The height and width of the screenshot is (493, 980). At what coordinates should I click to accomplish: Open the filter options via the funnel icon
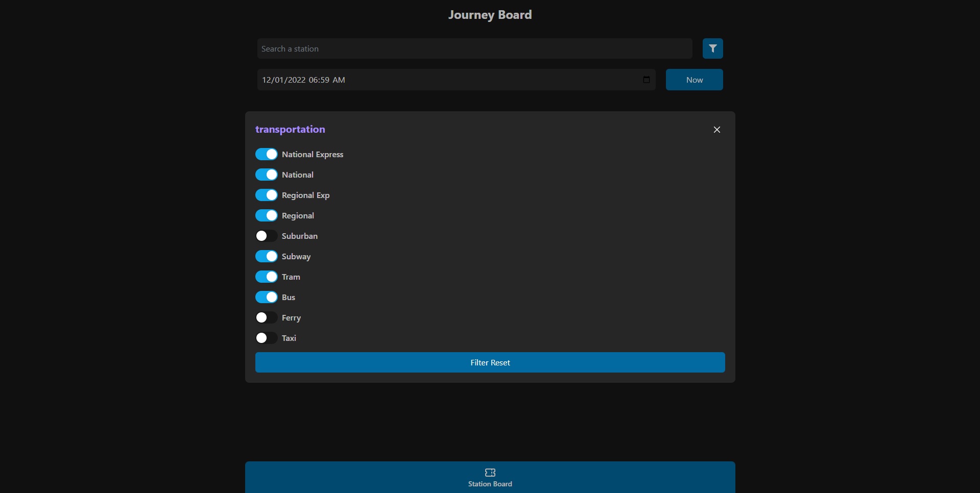point(712,48)
